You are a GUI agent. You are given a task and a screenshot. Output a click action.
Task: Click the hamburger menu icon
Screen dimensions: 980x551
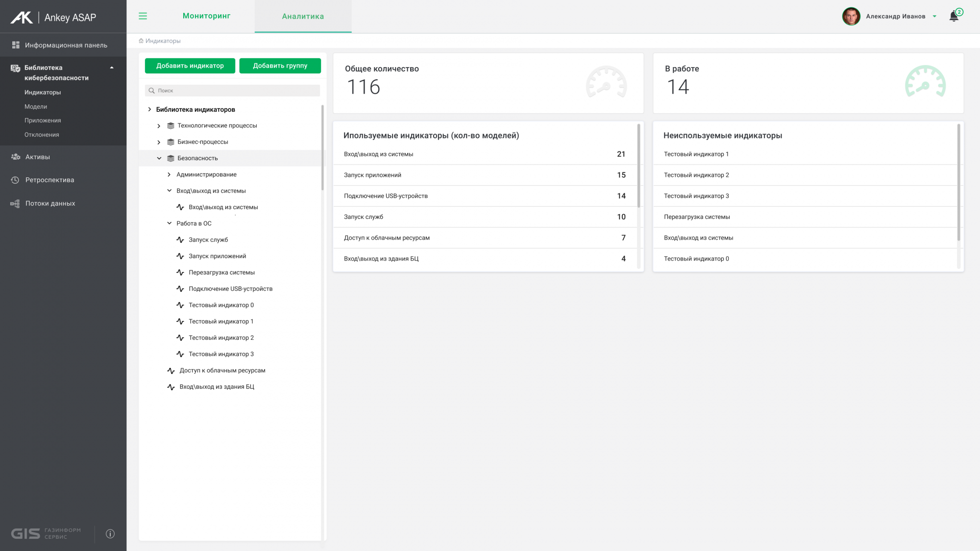[143, 16]
